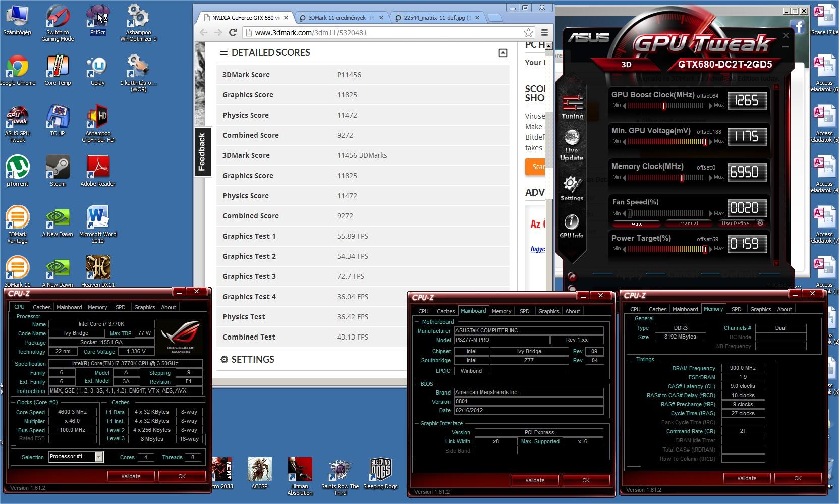Open GPU Tweak Settings gear
The height and width of the screenshot is (504, 839).
coord(572,189)
